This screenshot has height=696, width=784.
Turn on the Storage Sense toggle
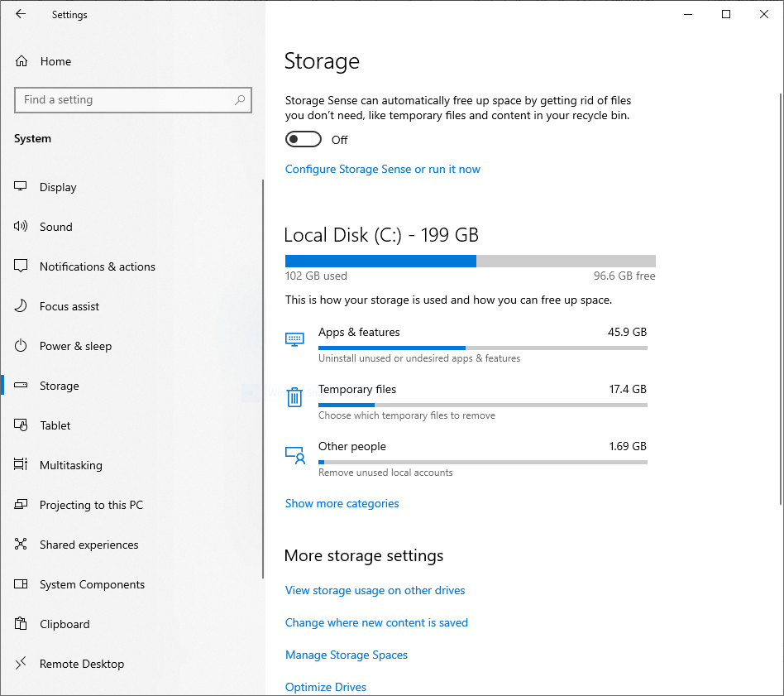coord(303,140)
